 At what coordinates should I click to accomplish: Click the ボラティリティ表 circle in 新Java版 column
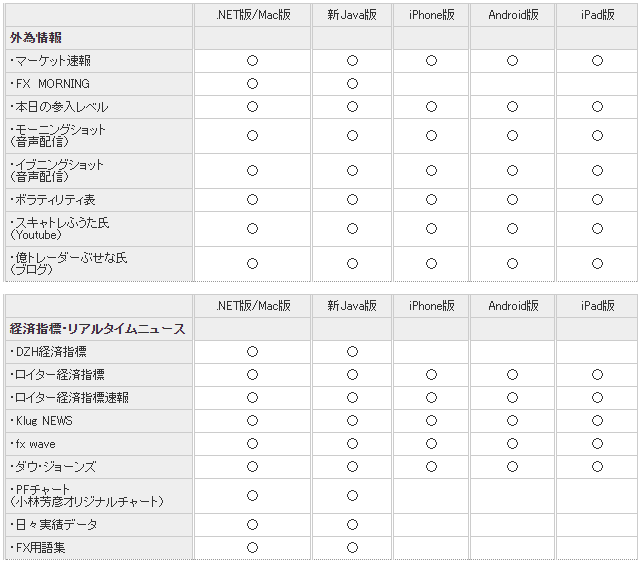click(352, 200)
